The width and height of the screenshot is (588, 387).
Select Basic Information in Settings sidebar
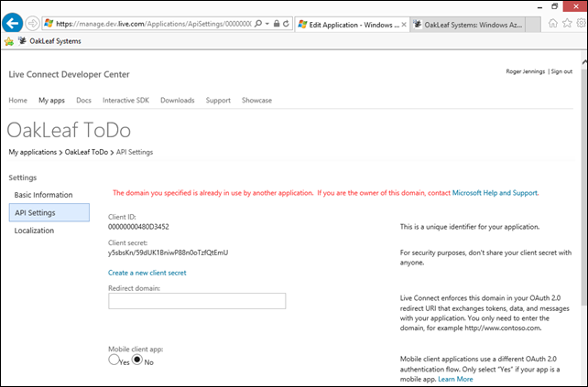pyautogui.click(x=43, y=195)
